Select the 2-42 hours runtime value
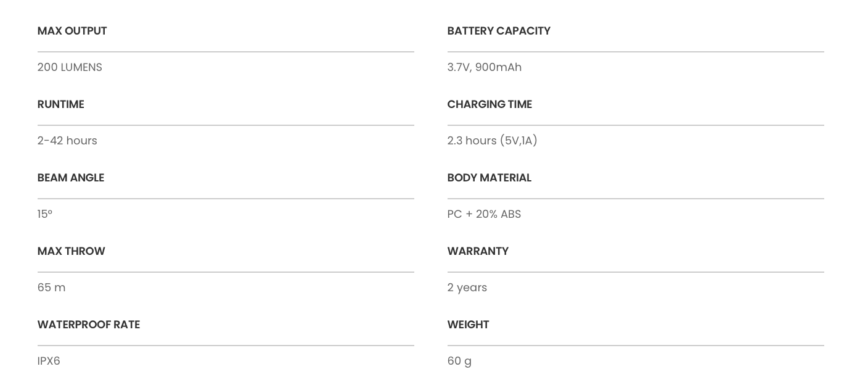The height and width of the screenshot is (390, 868). pos(67,141)
